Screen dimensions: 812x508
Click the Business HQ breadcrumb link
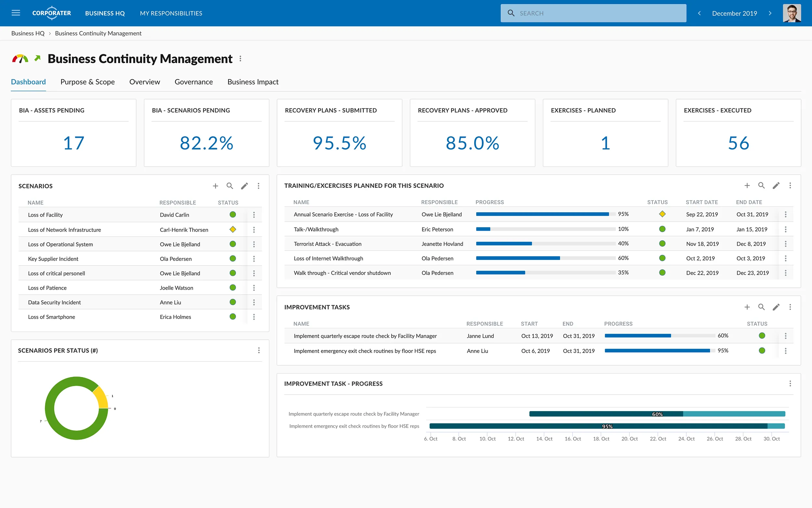click(x=28, y=33)
